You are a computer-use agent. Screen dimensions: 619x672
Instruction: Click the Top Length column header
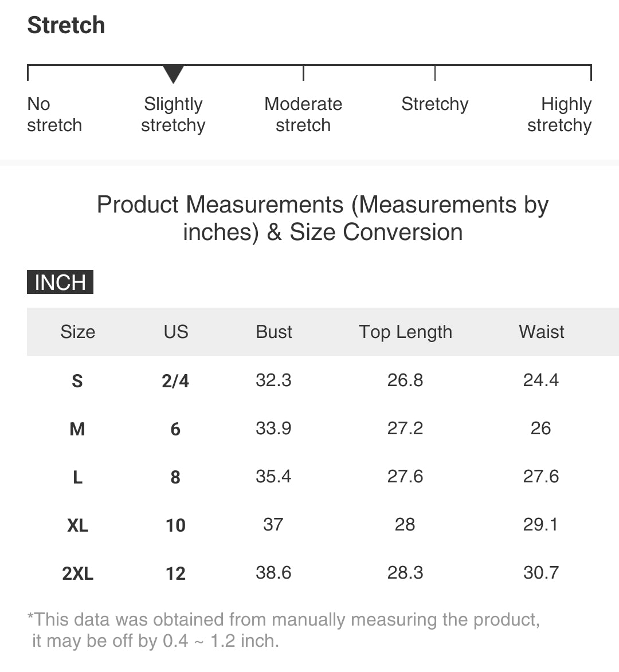pos(406,332)
